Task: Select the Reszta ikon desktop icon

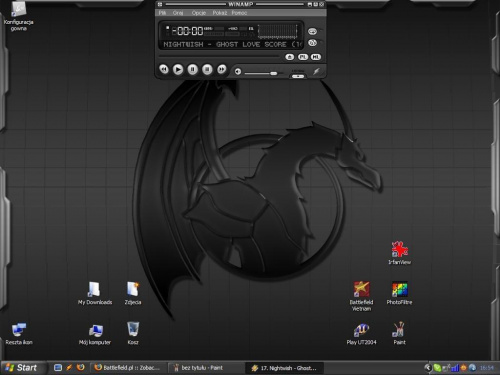Action: (x=19, y=333)
